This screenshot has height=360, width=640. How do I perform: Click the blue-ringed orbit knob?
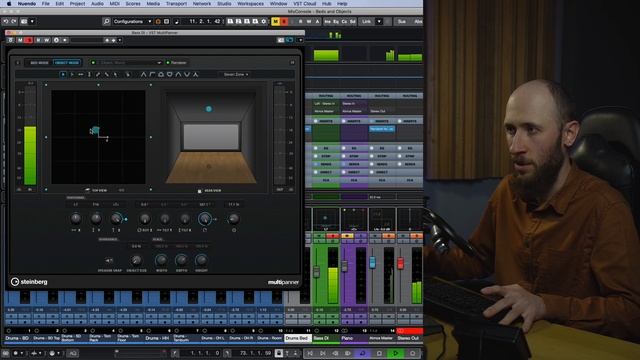(x=204, y=219)
